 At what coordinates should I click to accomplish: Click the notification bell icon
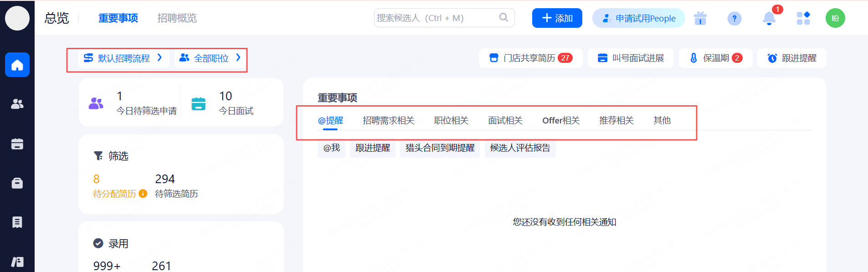click(x=769, y=19)
